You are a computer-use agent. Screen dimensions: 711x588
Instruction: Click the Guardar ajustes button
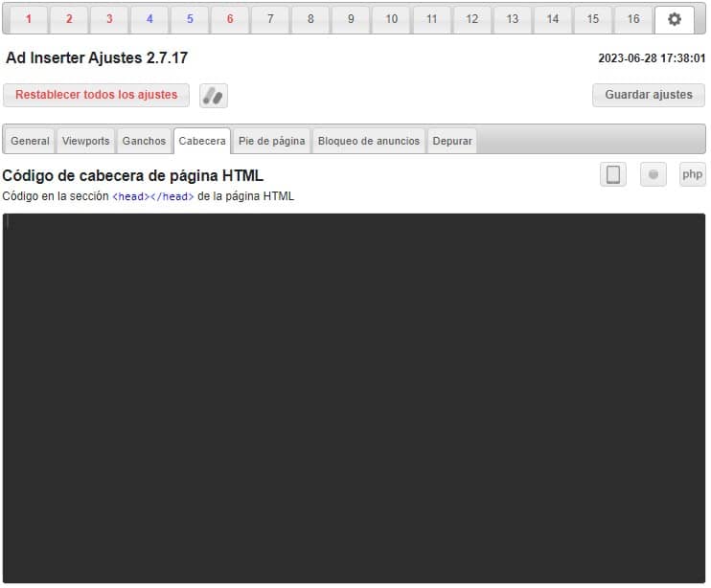[x=649, y=95]
